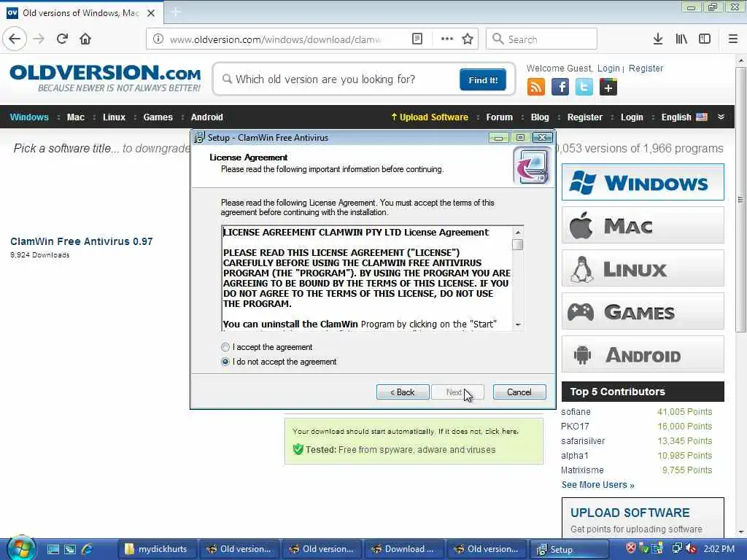The height and width of the screenshot is (560, 747).
Task: Open the Android nav menu item
Action: [206, 117]
